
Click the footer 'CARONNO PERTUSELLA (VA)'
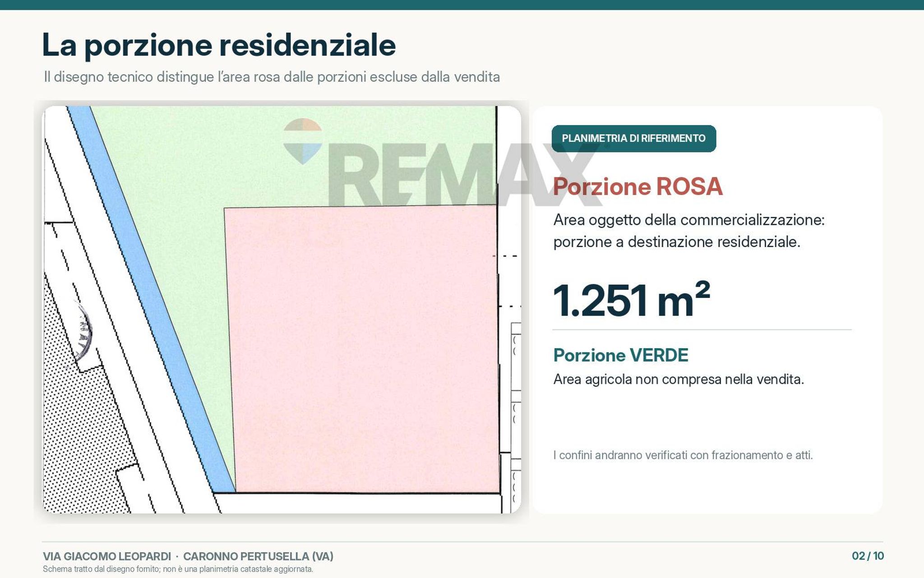pos(258,556)
